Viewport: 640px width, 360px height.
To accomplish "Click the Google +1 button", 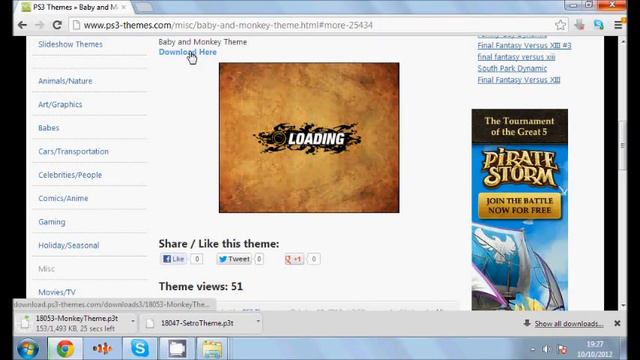I will pos(294,259).
